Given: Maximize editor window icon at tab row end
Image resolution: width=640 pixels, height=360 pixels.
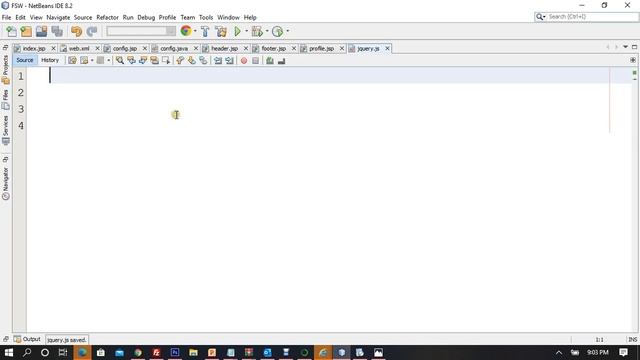Looking at the screenshot, I should 634,47.
